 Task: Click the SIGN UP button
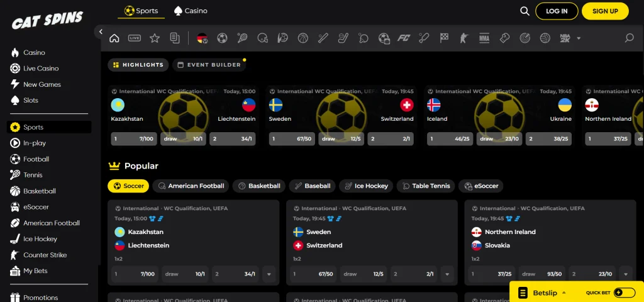coord(605,11)
